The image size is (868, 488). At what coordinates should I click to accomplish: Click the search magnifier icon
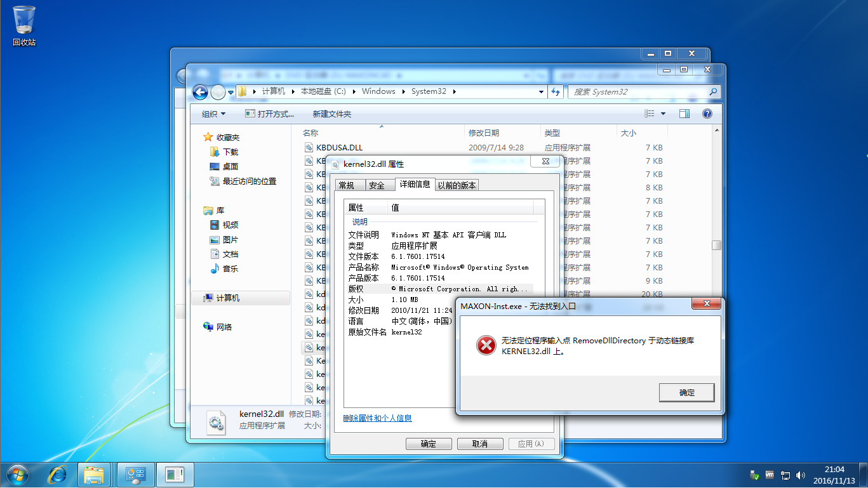coord(714,91)
